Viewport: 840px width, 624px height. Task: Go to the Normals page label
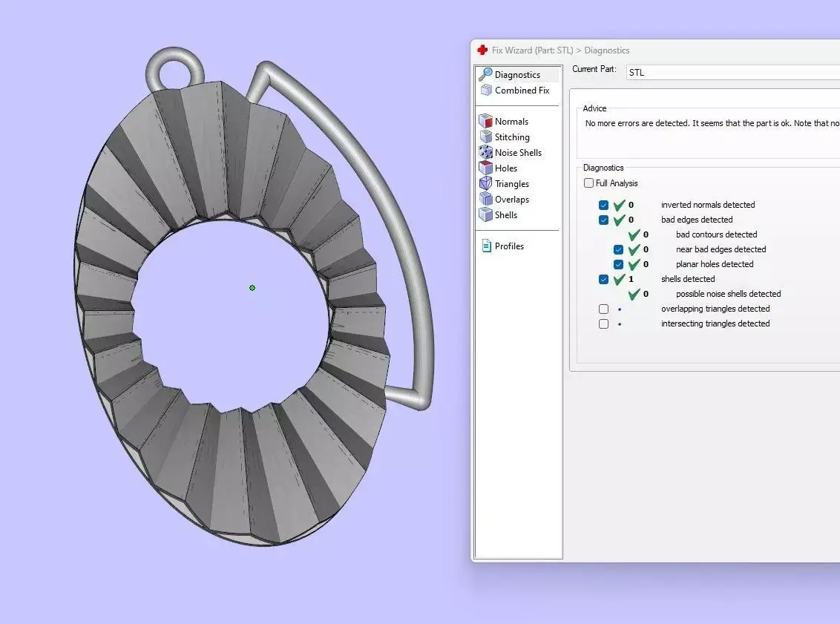tap(511, 121)
